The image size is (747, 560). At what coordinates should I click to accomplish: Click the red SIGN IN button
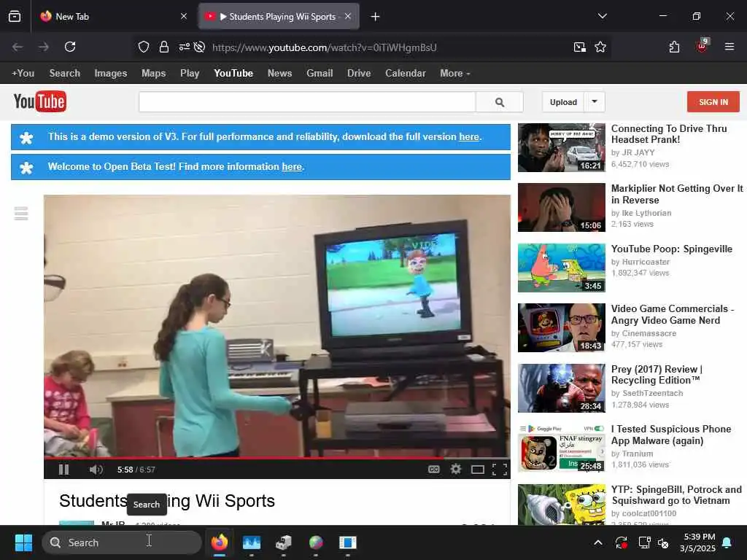click(713, 102)
